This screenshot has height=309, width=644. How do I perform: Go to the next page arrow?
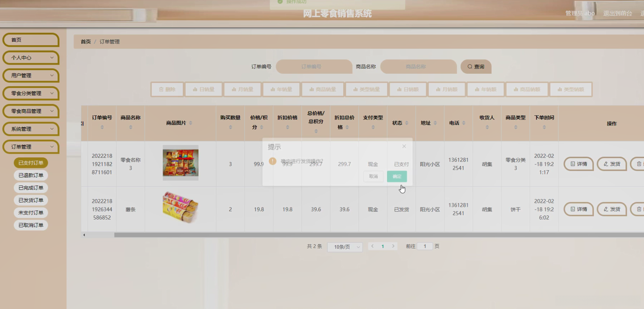(x=393, y=246)
